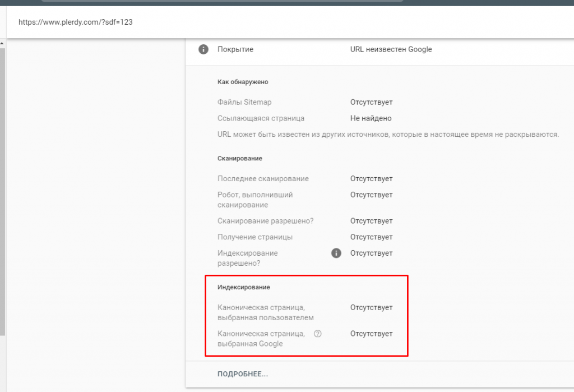Click the scroll-up arrow on left scrollbar

pos(2,43)
